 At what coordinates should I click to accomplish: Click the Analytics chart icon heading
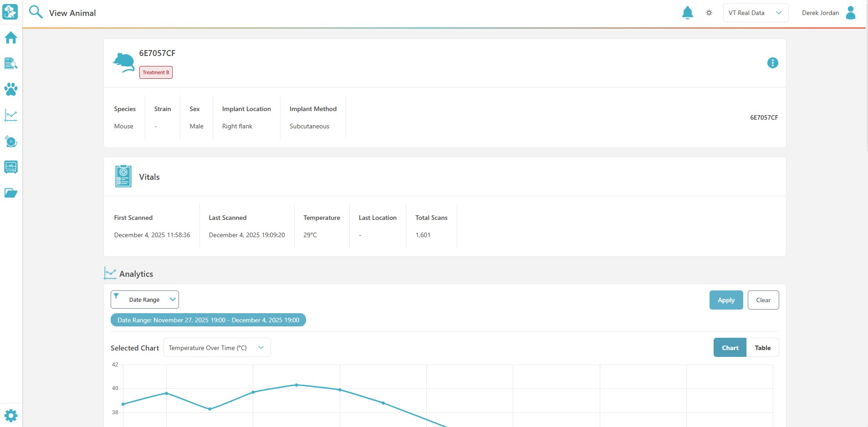110,273
